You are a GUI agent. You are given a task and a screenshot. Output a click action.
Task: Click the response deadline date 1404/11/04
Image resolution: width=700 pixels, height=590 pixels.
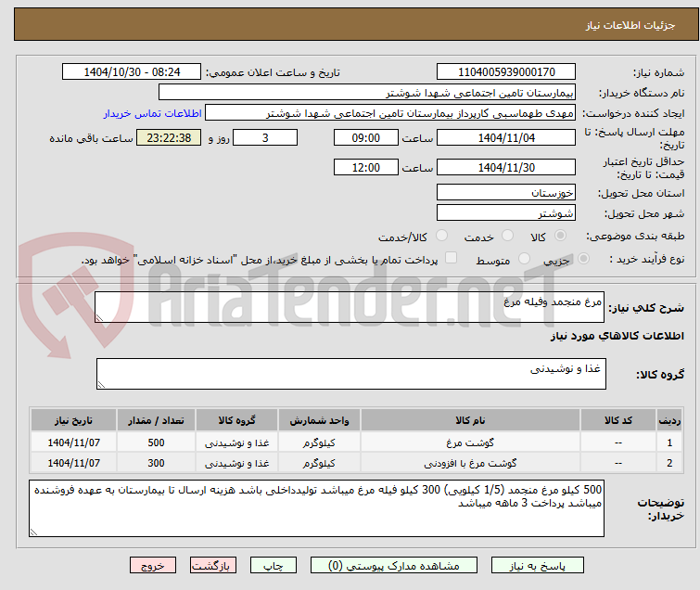click(506, 137)
